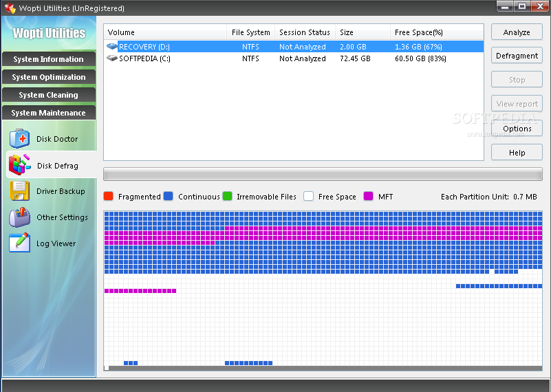Screen dimensions: 551x392
Task: Start defragmentation with the Defragment button
Action: pos(517,56)
